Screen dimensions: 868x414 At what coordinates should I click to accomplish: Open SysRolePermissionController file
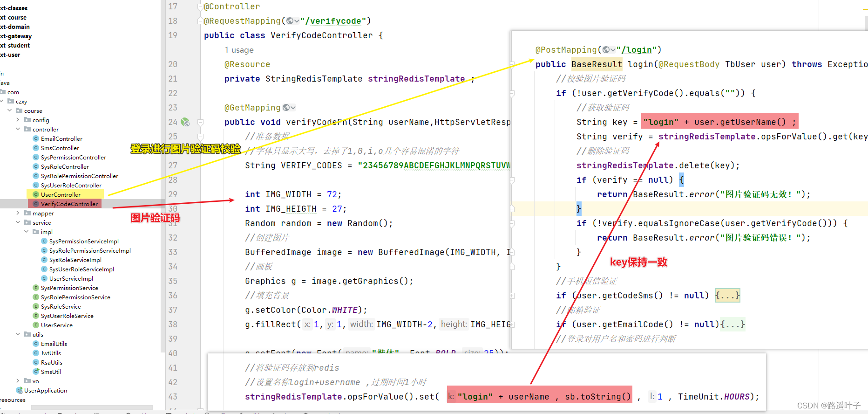[80, 176]
